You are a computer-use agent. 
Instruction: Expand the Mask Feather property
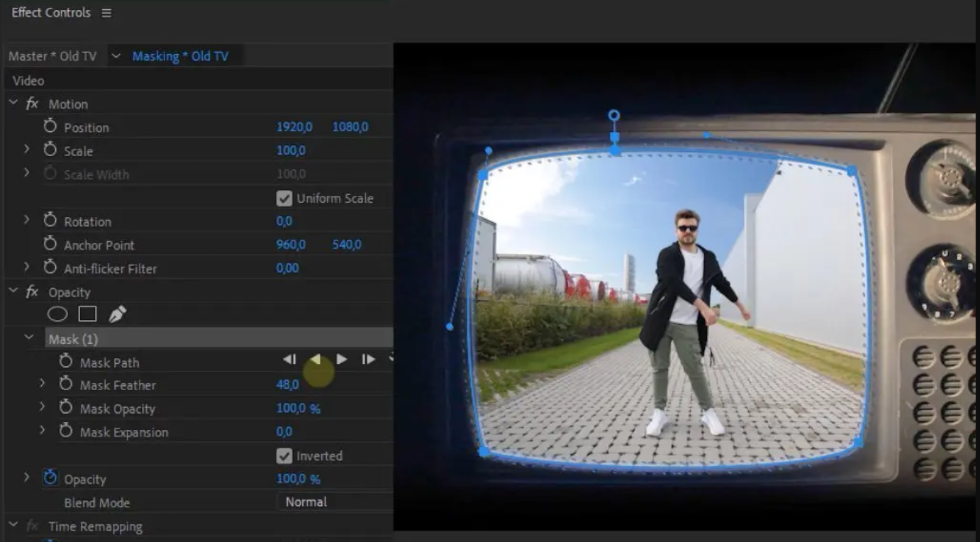tap(43, 385)
